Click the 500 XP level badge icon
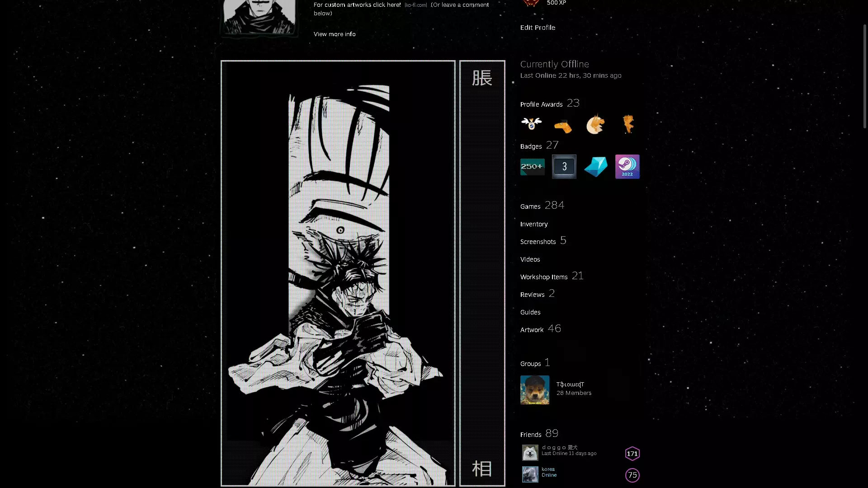The height and width of the screenshot is (488, 868). 531,3
